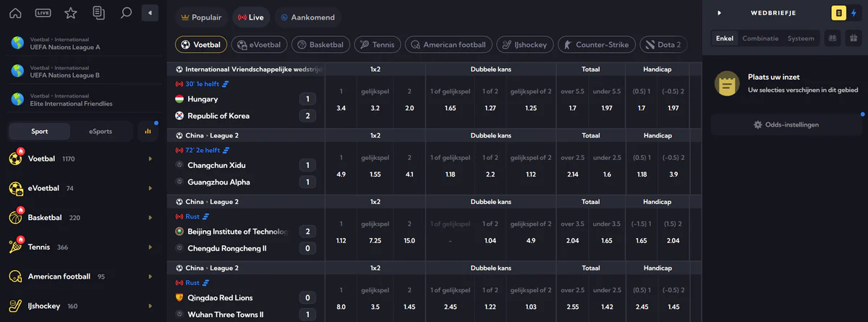Filter by Counter-Strike chip
This screenshot has height=322, width=868.
597,45
